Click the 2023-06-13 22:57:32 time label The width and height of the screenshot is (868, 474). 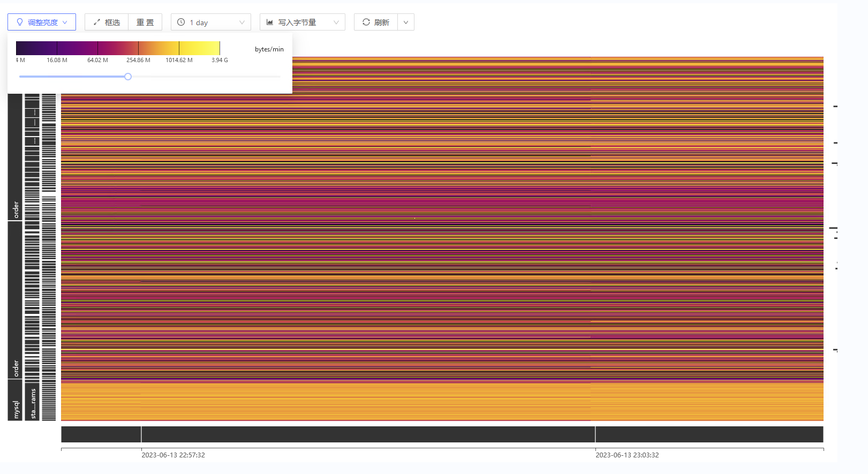pos(173,455)
